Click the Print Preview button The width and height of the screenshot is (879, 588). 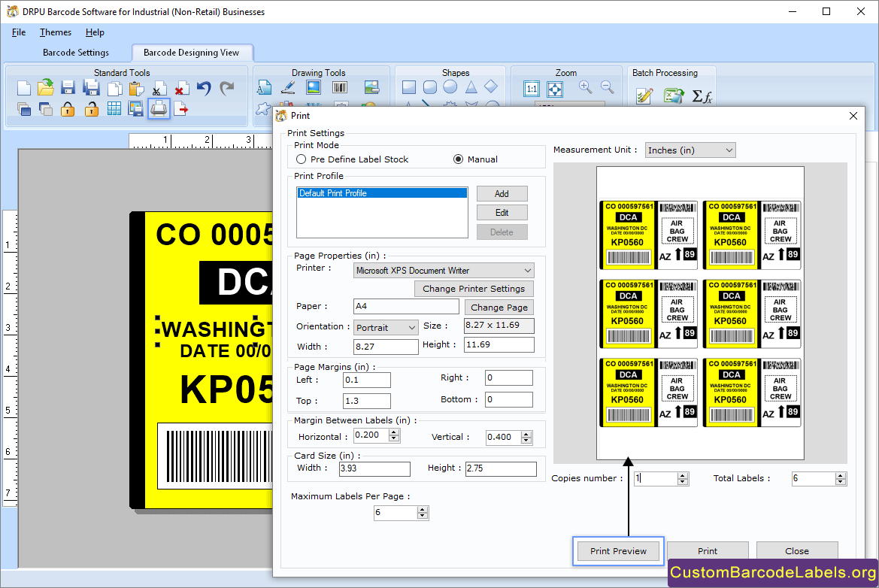click(618, 551)
